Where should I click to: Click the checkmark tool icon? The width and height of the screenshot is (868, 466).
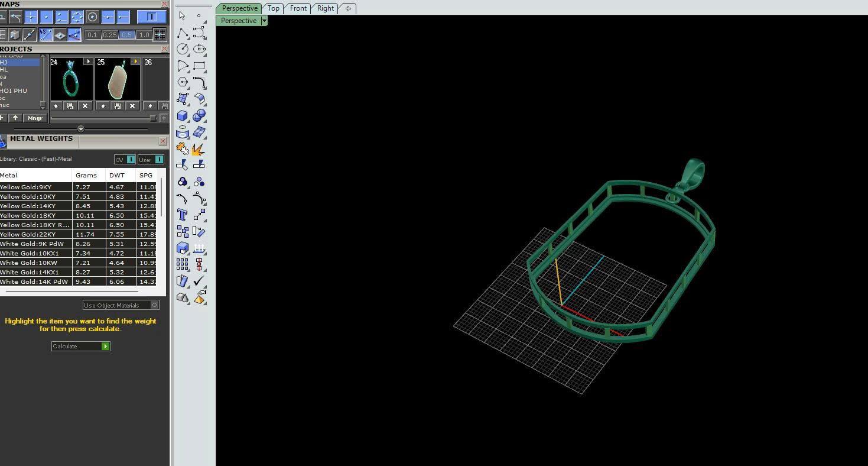[x=199, y=281]
